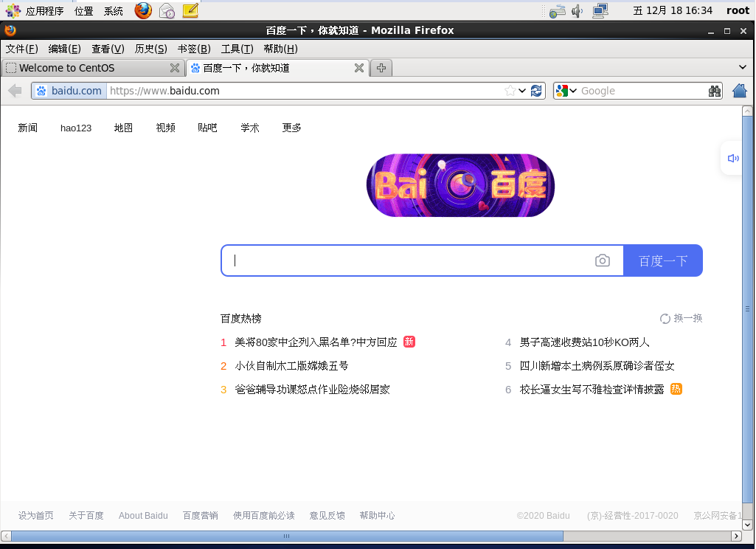This screenshot has width=756, height=549.
Task: Open the search engine selector dropdown
Action: pyautogui.click(x=566, y=91)
